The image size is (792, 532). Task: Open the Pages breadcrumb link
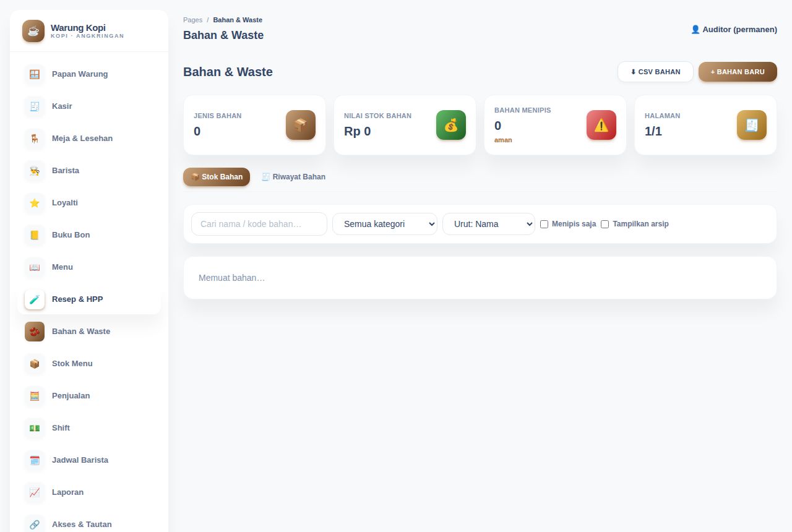coord(193,20)
